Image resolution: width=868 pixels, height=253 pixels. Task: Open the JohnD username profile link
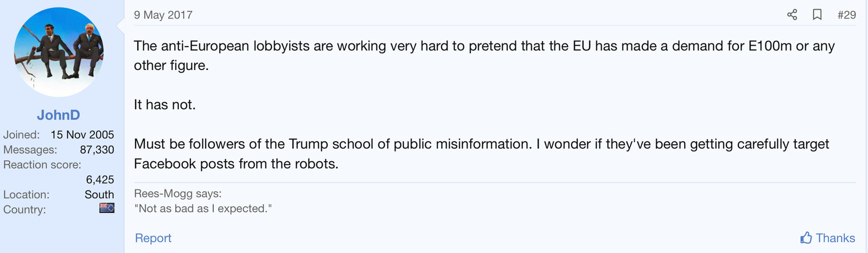coord(59,115)
